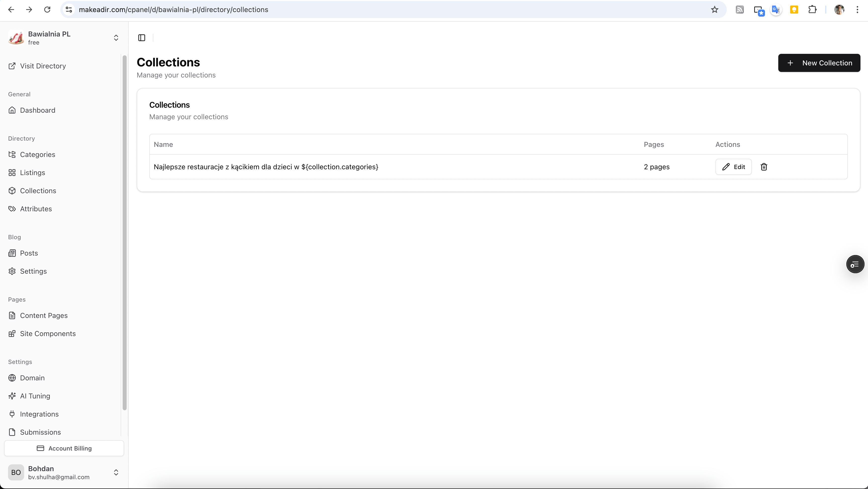Open the RSS feed extension icon
This screenshot has height=489, width=868.
(x=739, y=10)
